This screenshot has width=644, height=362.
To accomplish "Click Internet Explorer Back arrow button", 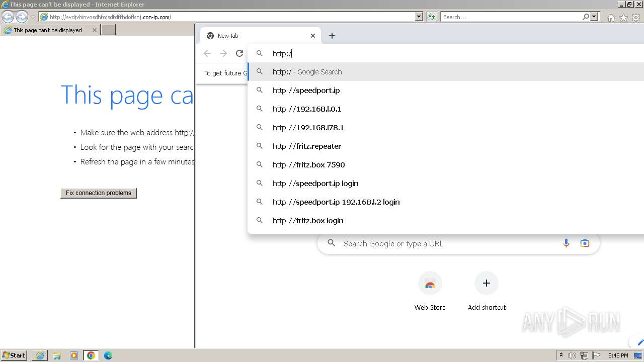I will pos(8,17).
